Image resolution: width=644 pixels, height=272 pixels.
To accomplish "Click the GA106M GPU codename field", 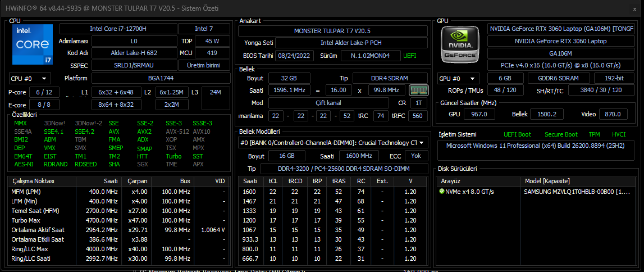I will pyautogui.click(x=561, y=53).
